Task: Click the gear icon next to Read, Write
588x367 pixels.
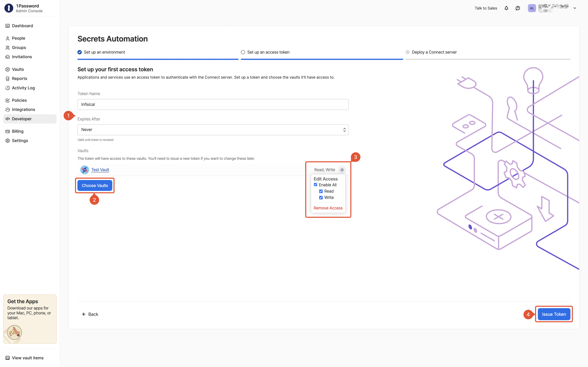Action: [342, 170]
